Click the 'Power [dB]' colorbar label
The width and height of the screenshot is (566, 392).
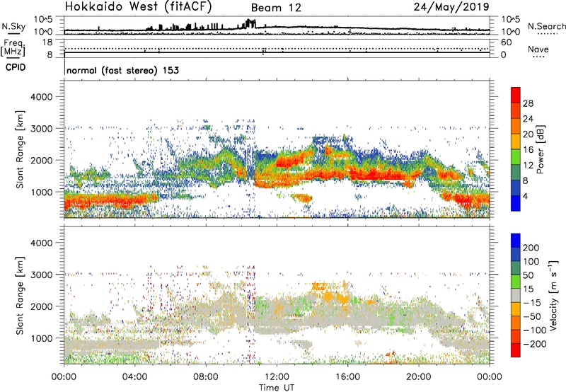click(540, 149)
